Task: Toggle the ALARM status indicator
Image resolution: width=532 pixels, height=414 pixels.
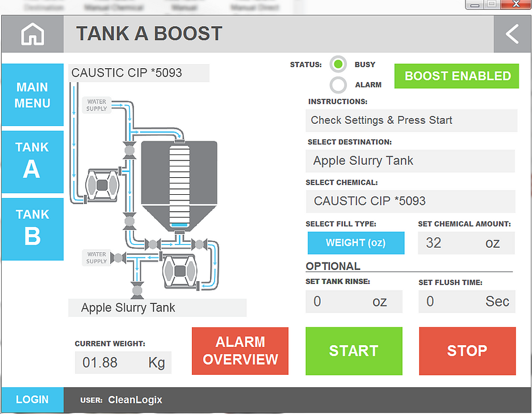Action: point(338,85)
